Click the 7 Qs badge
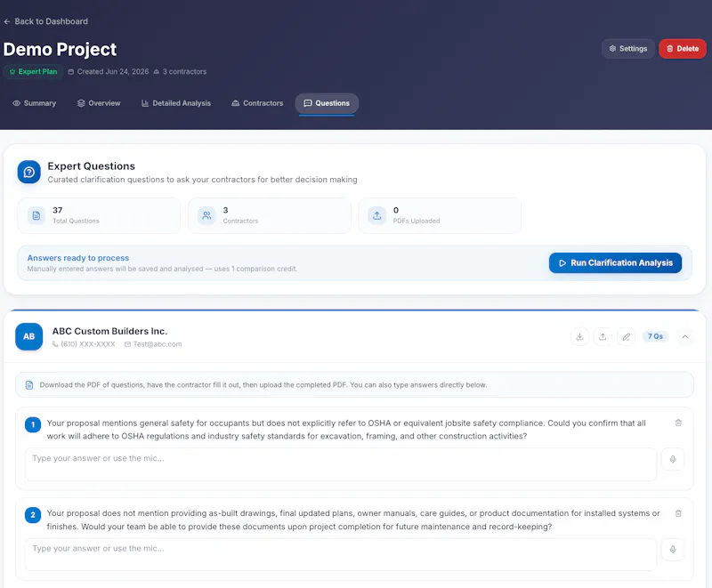The width and height of the screenshot is (712, 588). (655, 336)
